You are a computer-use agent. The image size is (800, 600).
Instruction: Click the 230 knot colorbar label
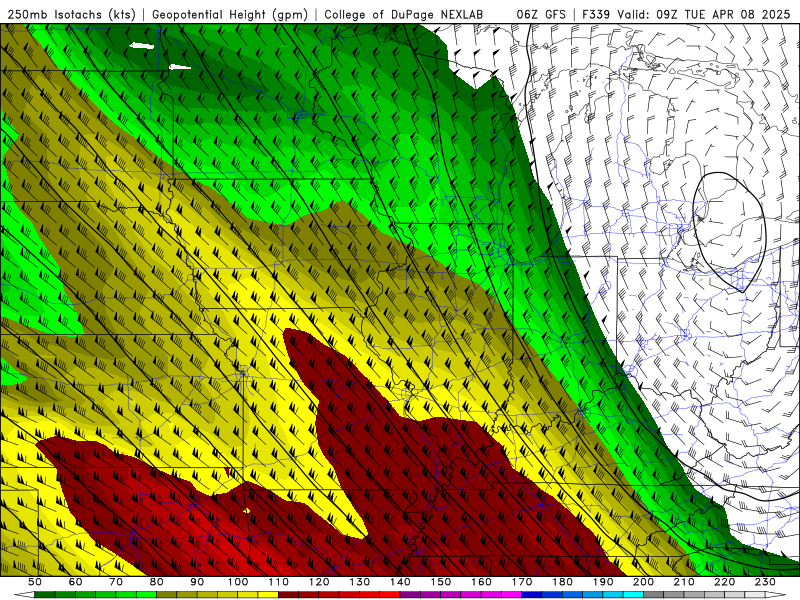point(765,582)
